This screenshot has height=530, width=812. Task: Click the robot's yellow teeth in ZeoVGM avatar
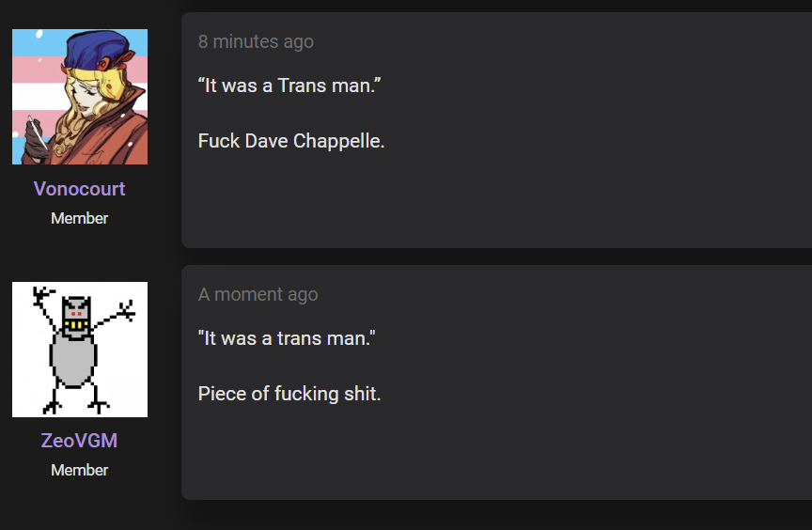point(77,324)
